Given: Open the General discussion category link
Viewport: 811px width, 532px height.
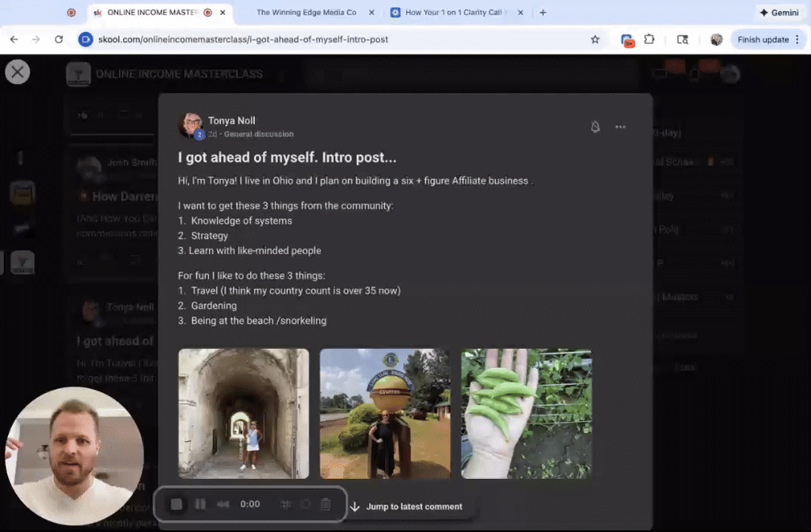Looking at the screenshot, I should tap(259, 135).
